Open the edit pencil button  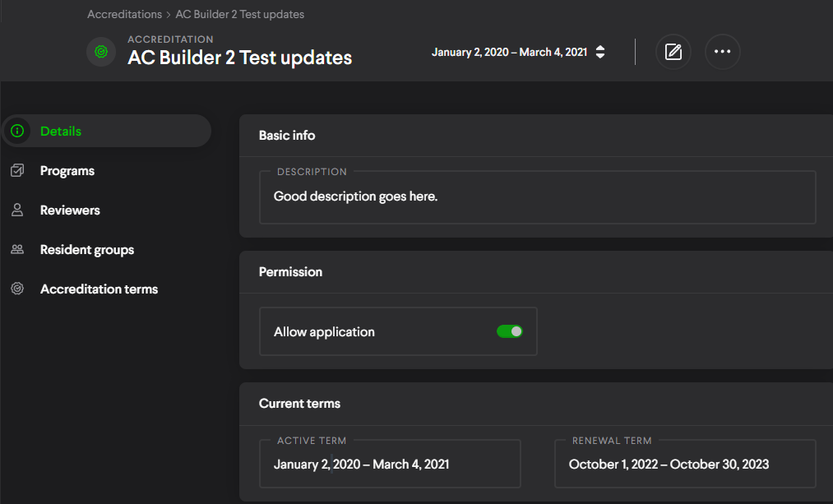click(x=673, y=52)
